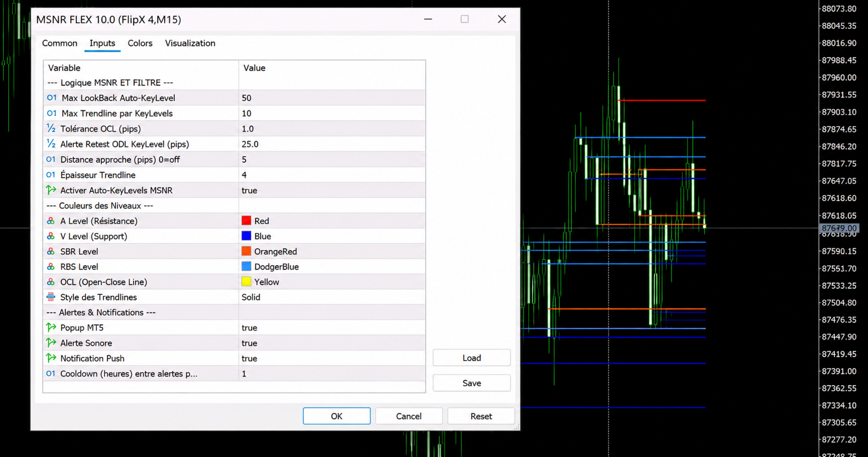Switch to the Common tab
Image resolution: width=868 pixels, height=457 pixels.
click(x=60, y=43)
